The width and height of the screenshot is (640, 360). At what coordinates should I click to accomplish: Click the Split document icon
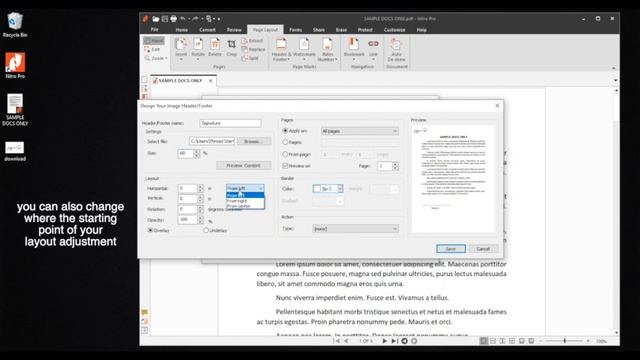coord(250,58)
